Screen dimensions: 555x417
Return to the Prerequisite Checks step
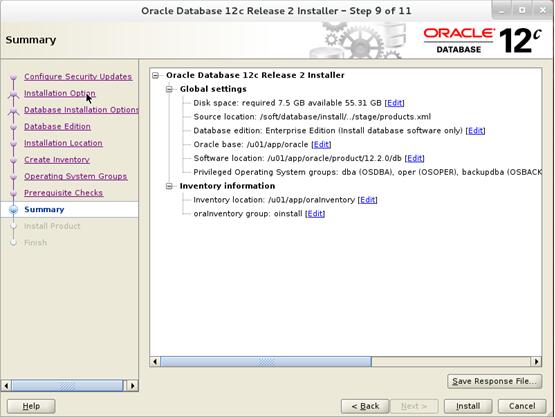pyautogui.click(x=63, y=193)
